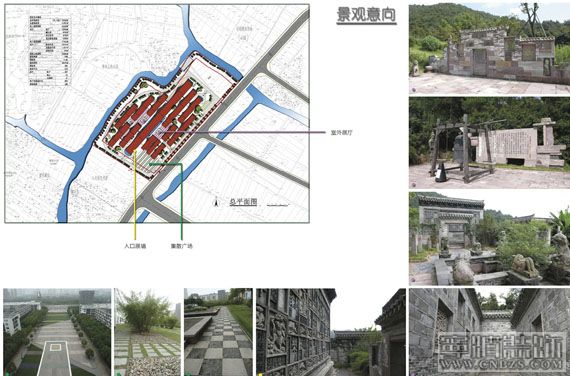Open the bamboo and stepping stones photo
The height and width of the screenshot is (376, 570).
point(147,332)
